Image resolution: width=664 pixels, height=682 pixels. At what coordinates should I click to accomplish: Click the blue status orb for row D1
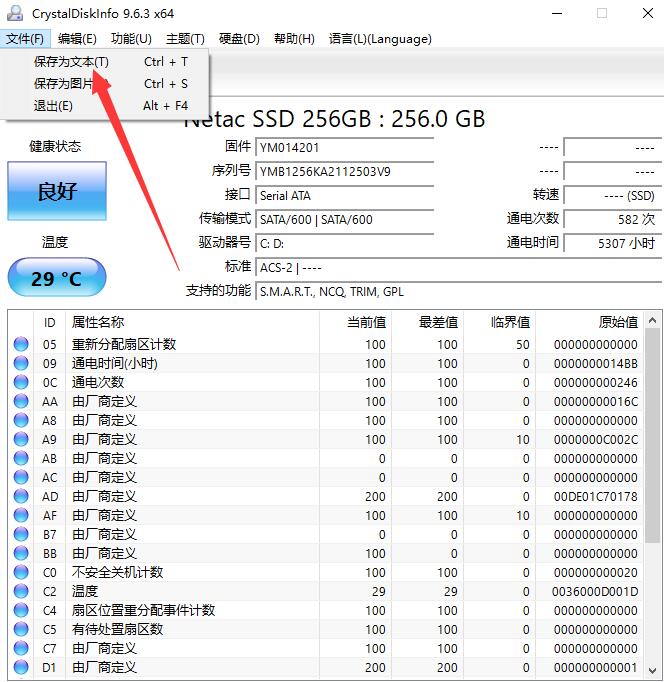[x=21, y=667]
